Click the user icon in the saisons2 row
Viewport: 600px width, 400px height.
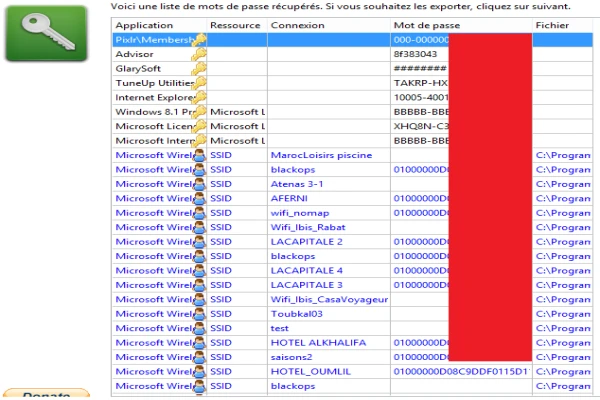tap(199, 357)
